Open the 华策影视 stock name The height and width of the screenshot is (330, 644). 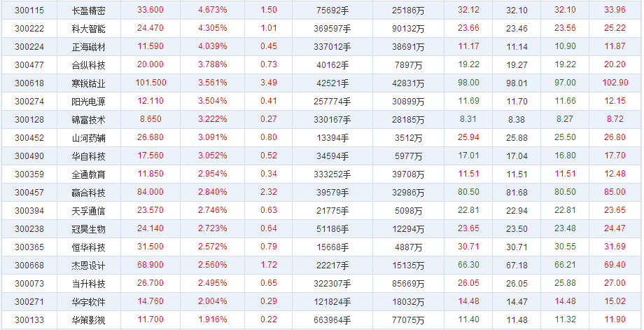(88, 319)
